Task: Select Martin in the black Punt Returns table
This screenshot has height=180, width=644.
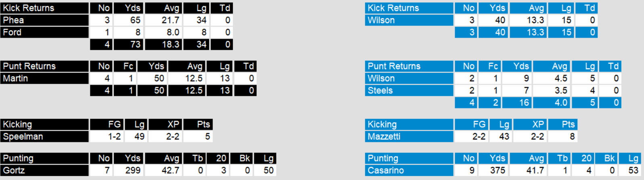Action: coord(44,78)
